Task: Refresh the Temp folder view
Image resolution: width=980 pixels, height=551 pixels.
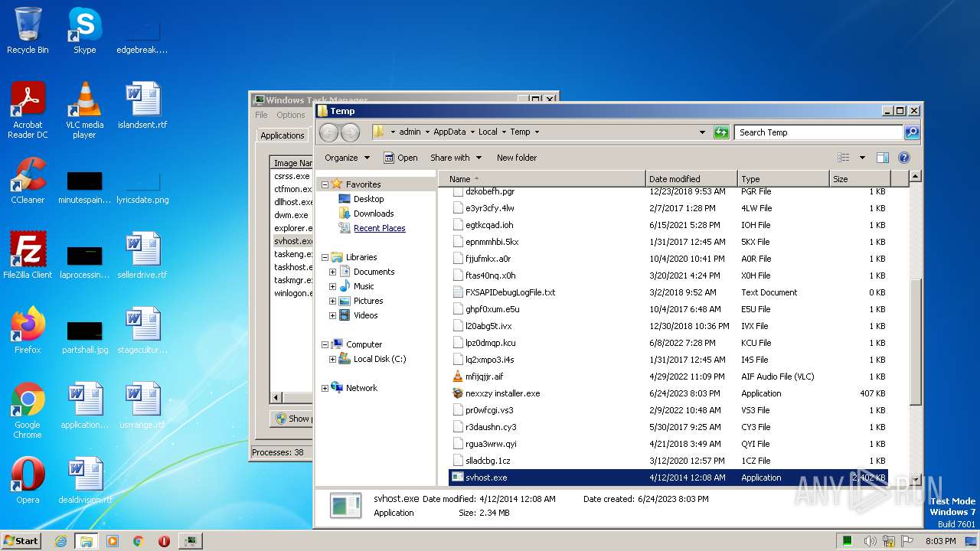Action: [720, 132]
